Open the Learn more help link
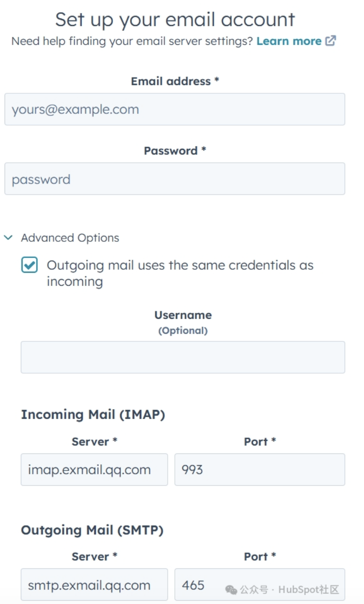The width and height of the screenshot is (364, 604). (289, 41)
